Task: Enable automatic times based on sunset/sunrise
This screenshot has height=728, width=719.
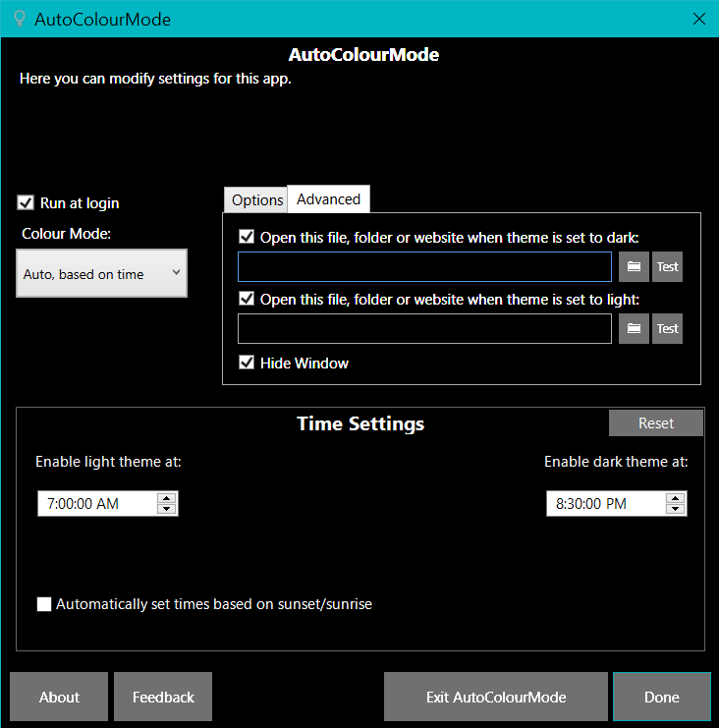Action: (44, 604)
